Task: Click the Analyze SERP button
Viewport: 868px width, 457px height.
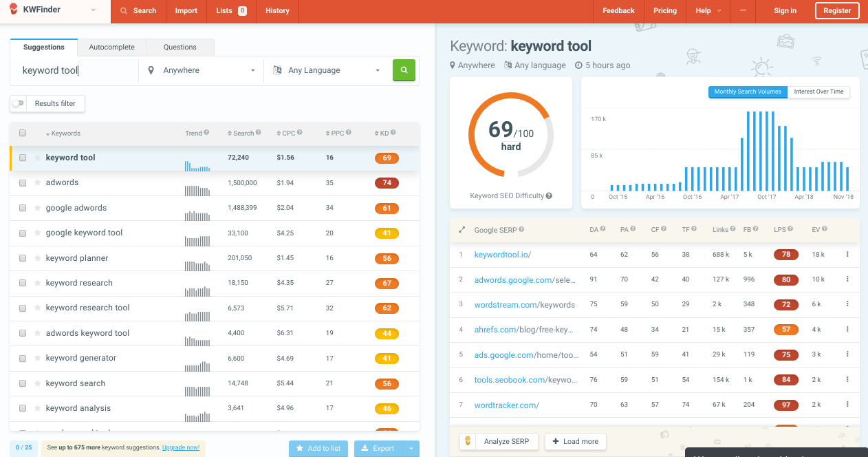Action: 499,442
